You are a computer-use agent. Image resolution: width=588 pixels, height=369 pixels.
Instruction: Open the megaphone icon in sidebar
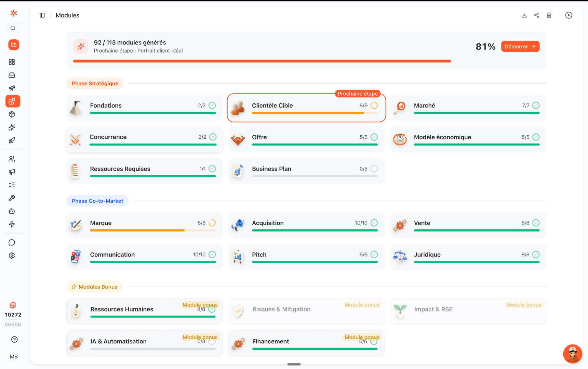[x=12, y=172]
